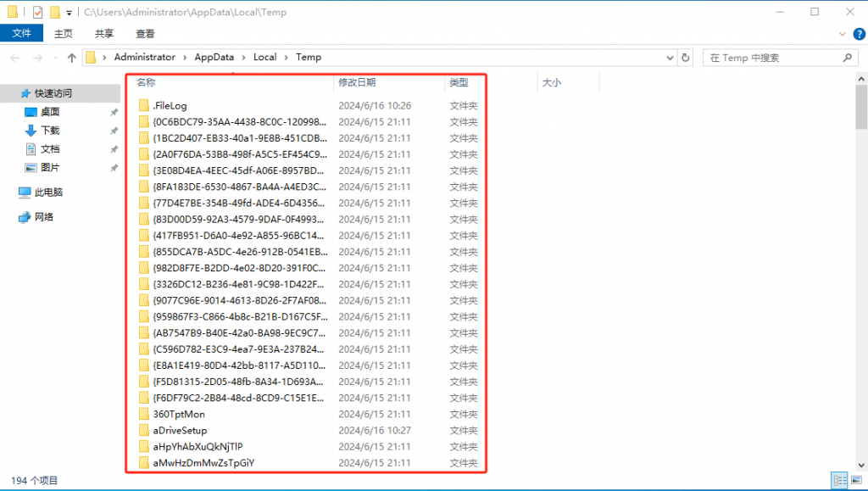Sort by the 修改日期 column header
868x491 pixels.
click(357, 82)
